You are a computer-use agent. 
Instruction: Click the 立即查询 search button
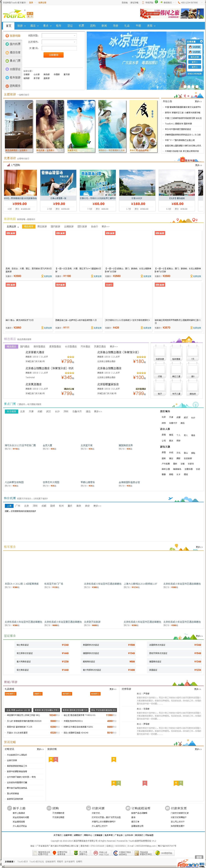[53, 55]
